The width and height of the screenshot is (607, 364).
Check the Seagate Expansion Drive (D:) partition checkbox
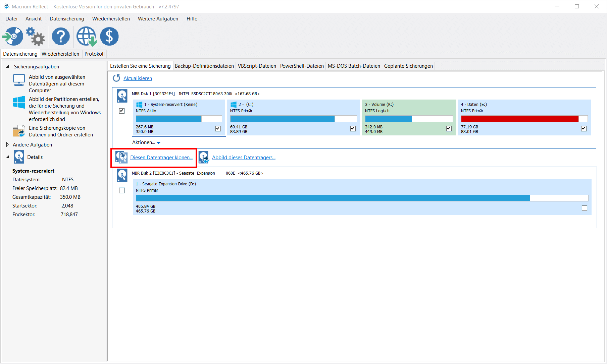click(585, 208)
